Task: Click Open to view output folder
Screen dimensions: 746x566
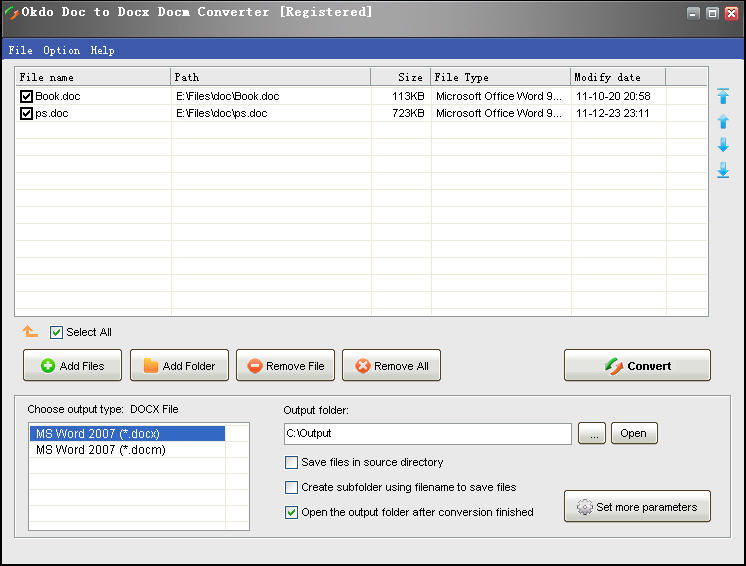Action: (x=634, y=433)
